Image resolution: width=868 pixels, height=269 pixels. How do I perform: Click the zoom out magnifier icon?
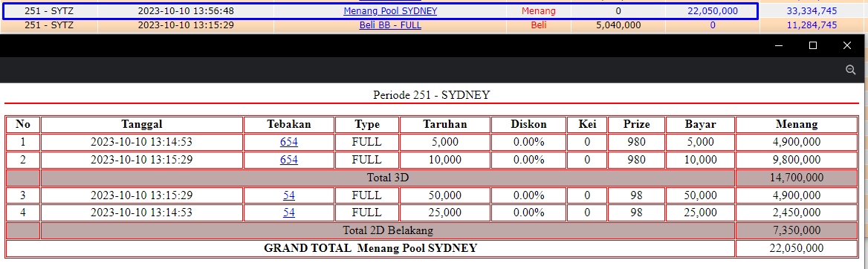tap(851, 70)
